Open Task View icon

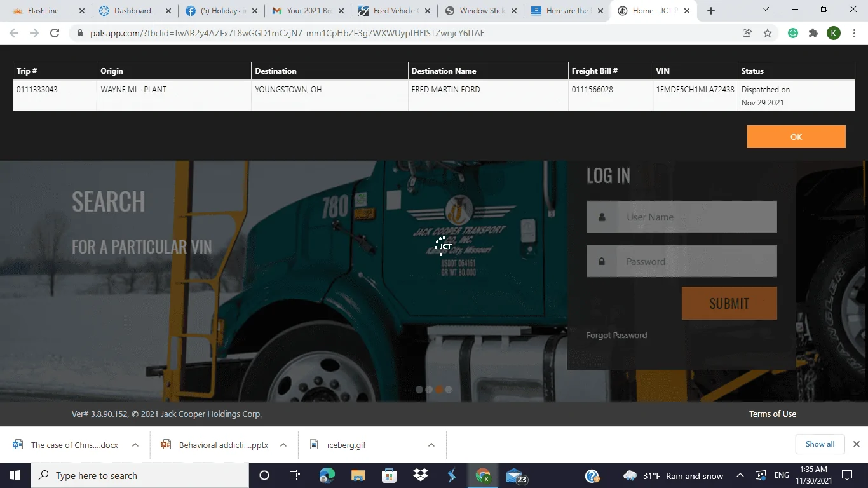click(x=295, y=475)
